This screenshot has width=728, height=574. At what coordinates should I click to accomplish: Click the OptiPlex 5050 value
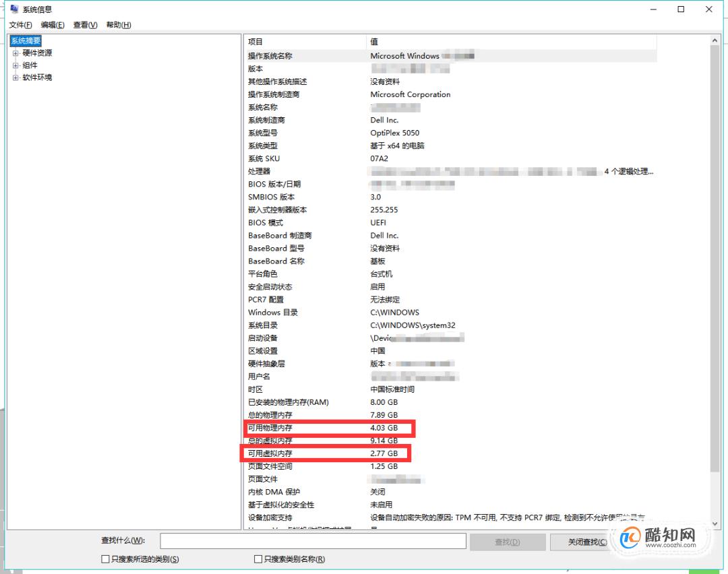pos(394,133)
